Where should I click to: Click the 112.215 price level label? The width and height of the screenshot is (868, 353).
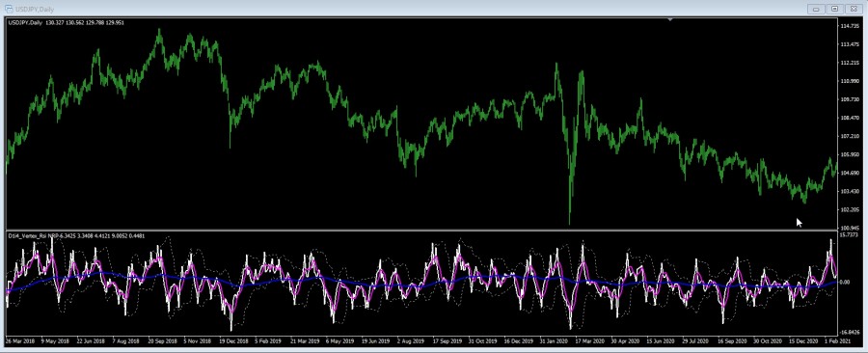(x=849, y=63)
